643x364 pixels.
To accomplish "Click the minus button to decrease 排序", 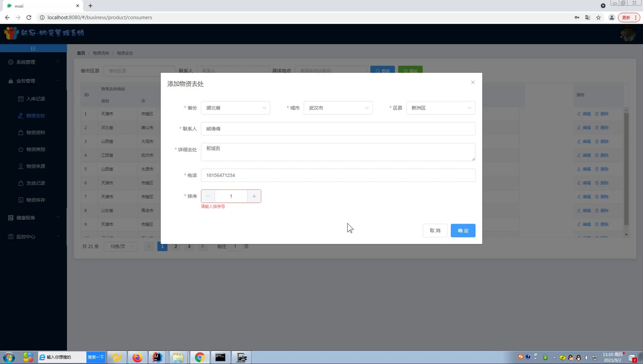I will pyautogui.click(x=208, y=196).
